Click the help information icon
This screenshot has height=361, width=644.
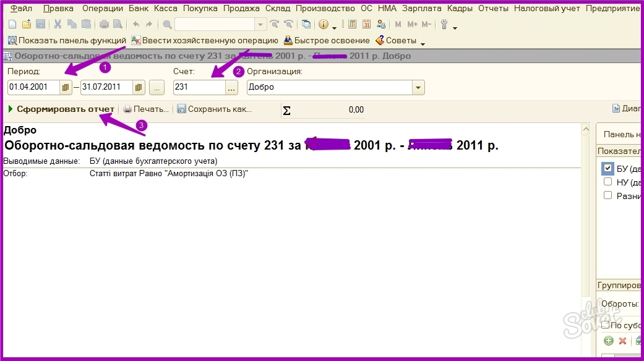(323, 25)
